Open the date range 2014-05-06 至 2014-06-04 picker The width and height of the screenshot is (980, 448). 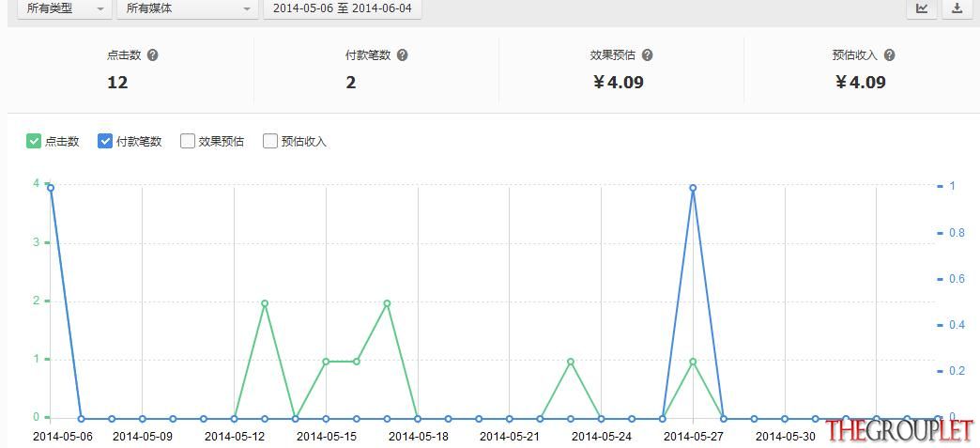(342, 8)
